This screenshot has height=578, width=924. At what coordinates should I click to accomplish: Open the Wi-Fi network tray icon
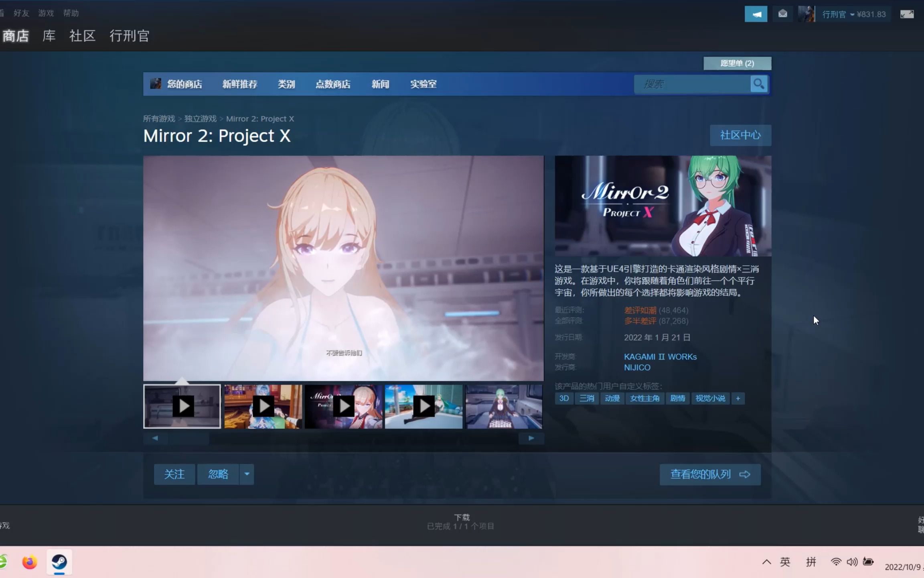pyautogui.click(x=836, y=562)
